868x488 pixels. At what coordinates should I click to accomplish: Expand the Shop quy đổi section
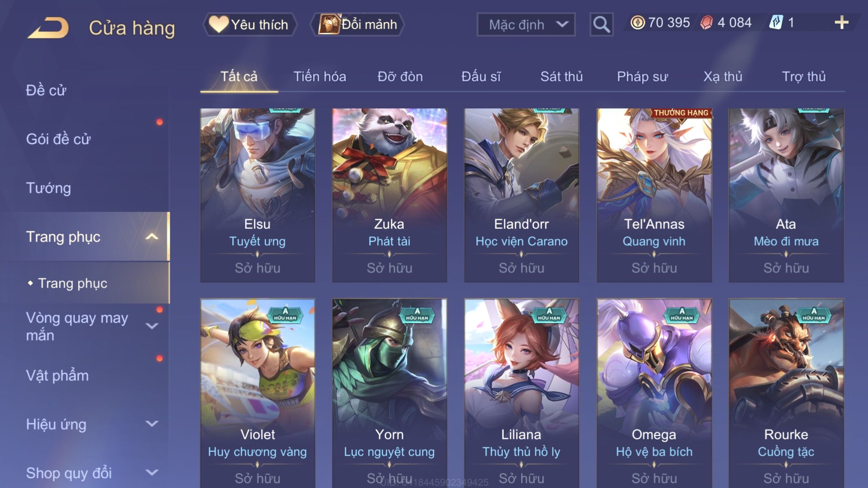click(152, 472)
